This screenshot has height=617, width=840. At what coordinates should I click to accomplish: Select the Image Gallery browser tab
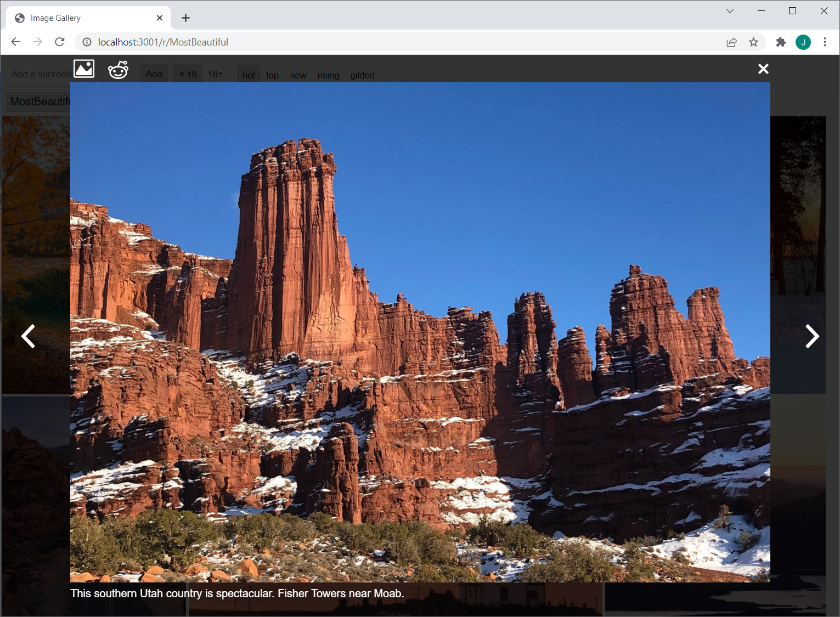[88, 18]
